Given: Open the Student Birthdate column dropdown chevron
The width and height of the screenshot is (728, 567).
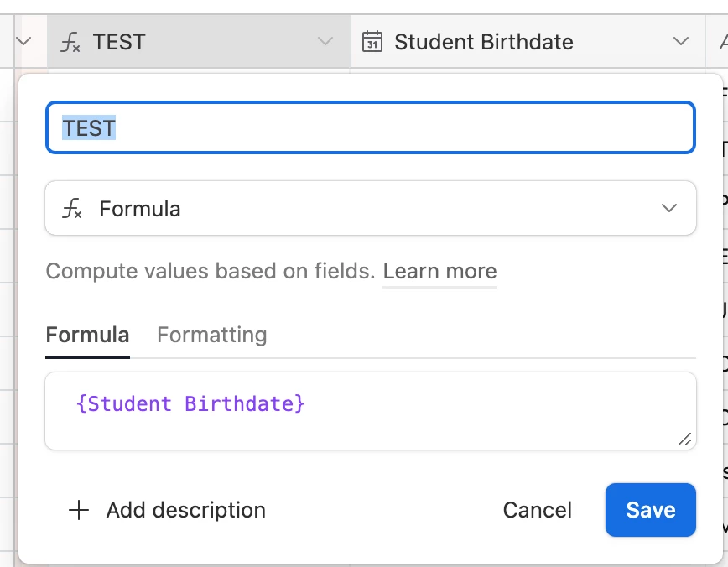Looking at the screenshot, I should [x=680, y=42].
